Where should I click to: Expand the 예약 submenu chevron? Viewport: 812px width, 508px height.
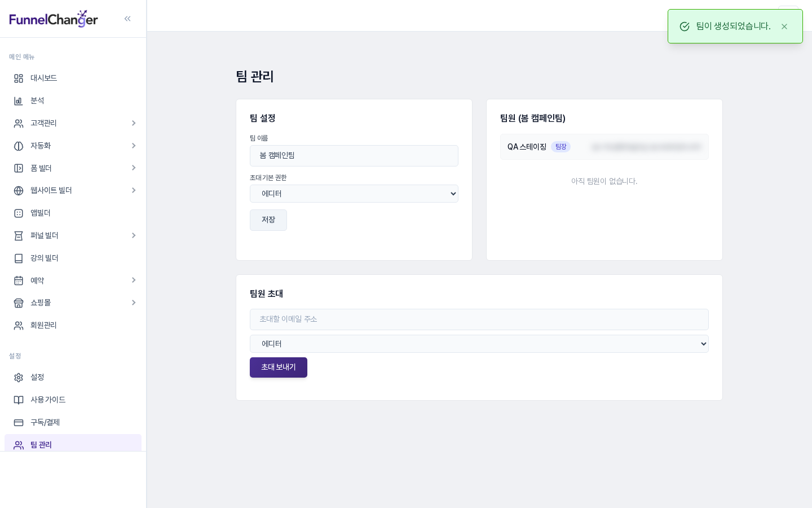(134, 280)
